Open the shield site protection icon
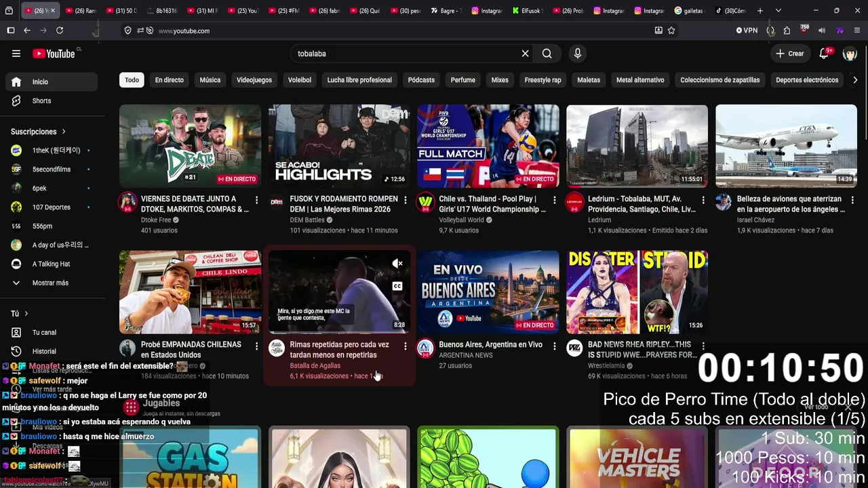Screen dimensions: 868x488 pos(127,30)
